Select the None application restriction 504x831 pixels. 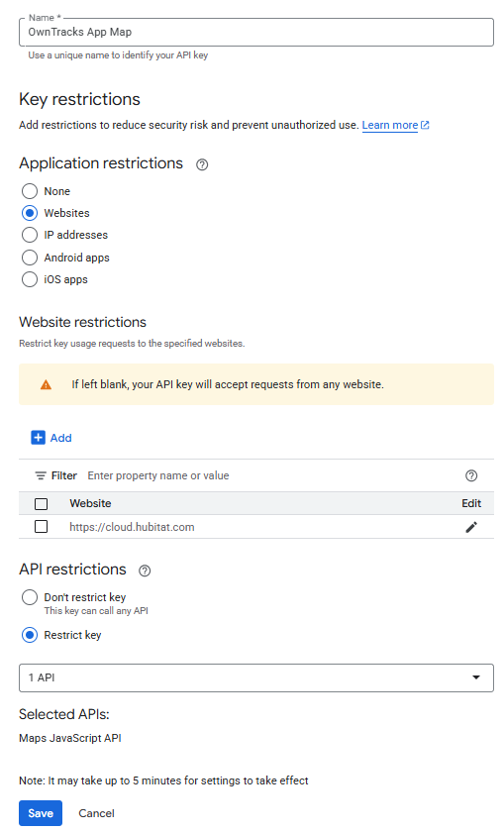click(x=30, y=191)
